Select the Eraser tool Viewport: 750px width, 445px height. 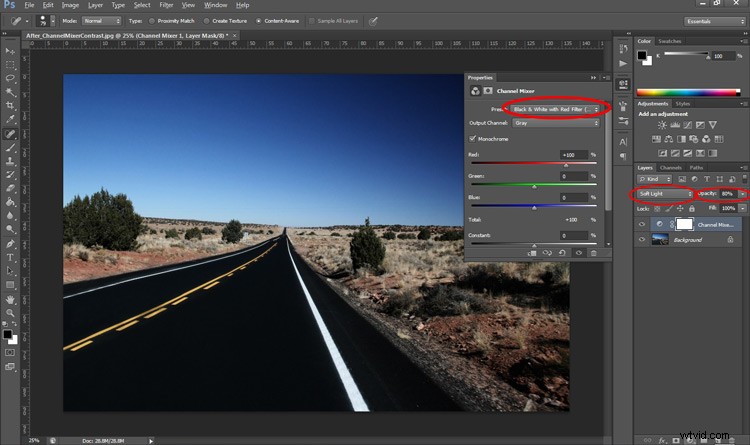[10, 188]
